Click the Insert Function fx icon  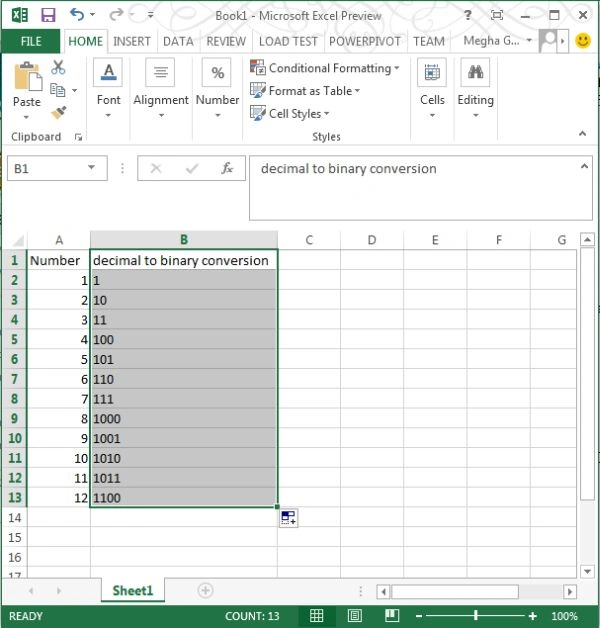[x=227, y=168]
